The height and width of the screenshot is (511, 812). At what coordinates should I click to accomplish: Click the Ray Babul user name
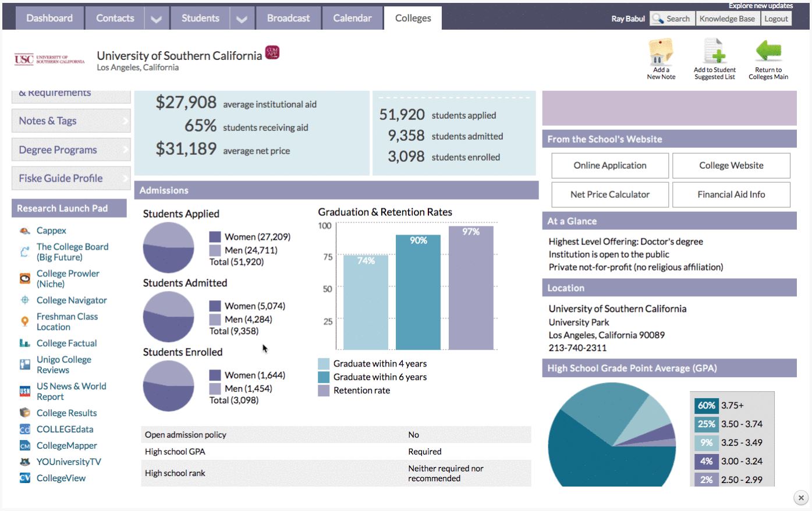tap(628, 19)
